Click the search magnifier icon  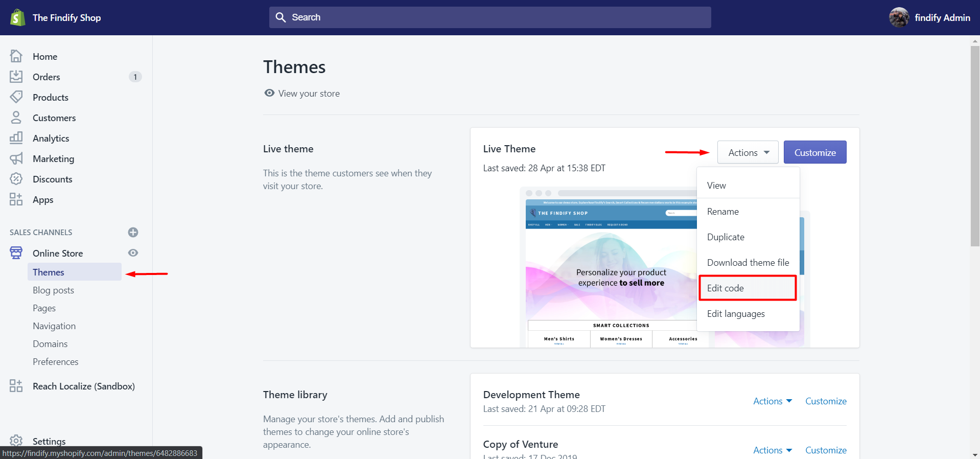(x=281, y=17)
